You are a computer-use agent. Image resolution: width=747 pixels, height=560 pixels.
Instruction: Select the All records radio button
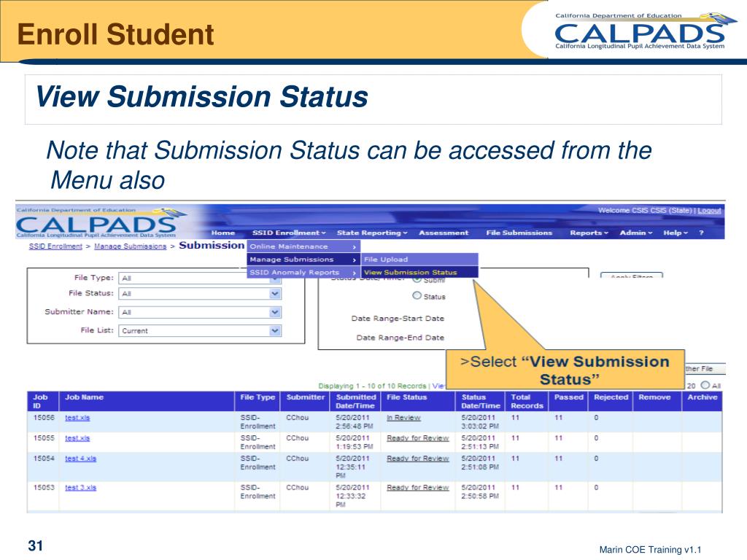pos(705,385)
